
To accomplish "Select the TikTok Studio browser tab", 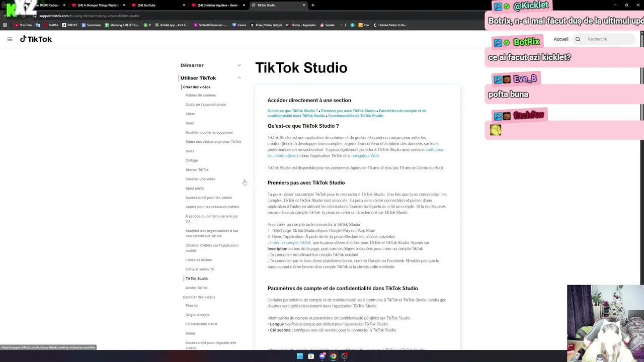I will click(278, 5).
